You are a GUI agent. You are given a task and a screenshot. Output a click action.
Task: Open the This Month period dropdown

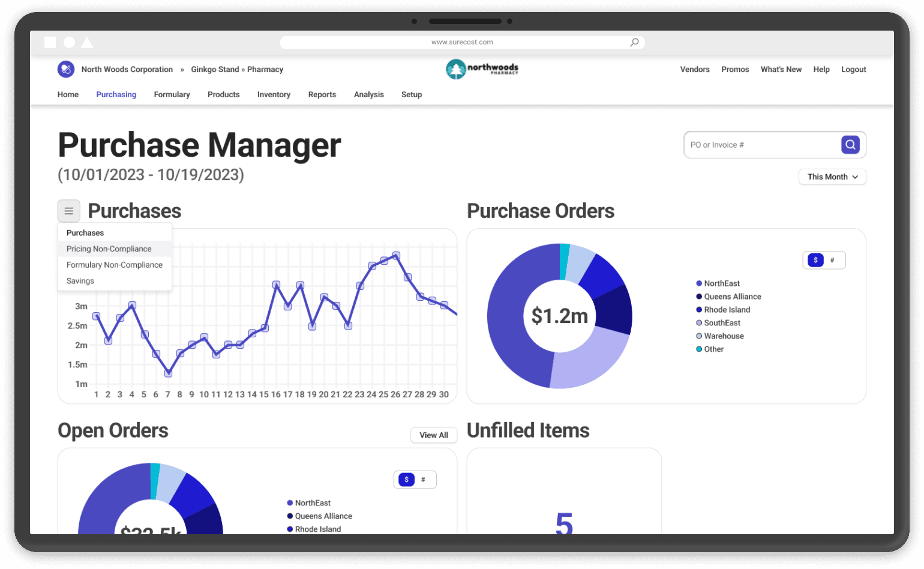click(x=832, y=176)
